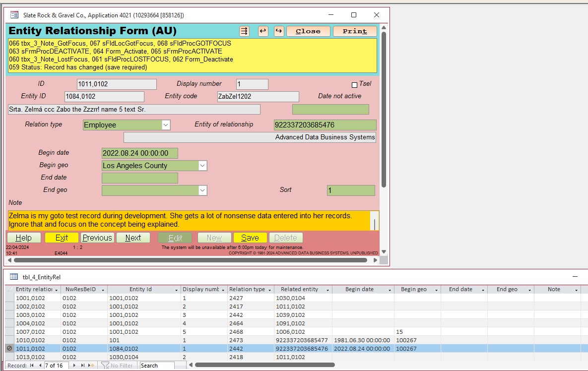Screen dimensions: 588x371
Task: Go to next record in navigator
Action: [x=75, y=366]
